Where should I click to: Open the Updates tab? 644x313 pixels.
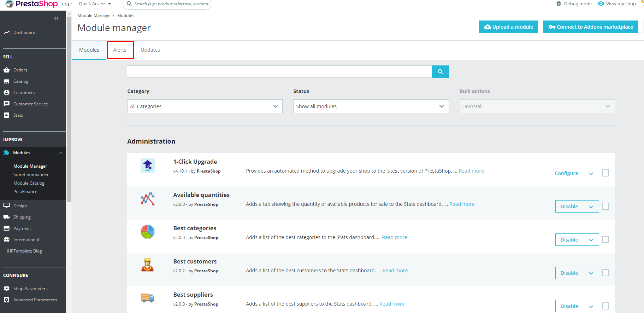(150, 50)
